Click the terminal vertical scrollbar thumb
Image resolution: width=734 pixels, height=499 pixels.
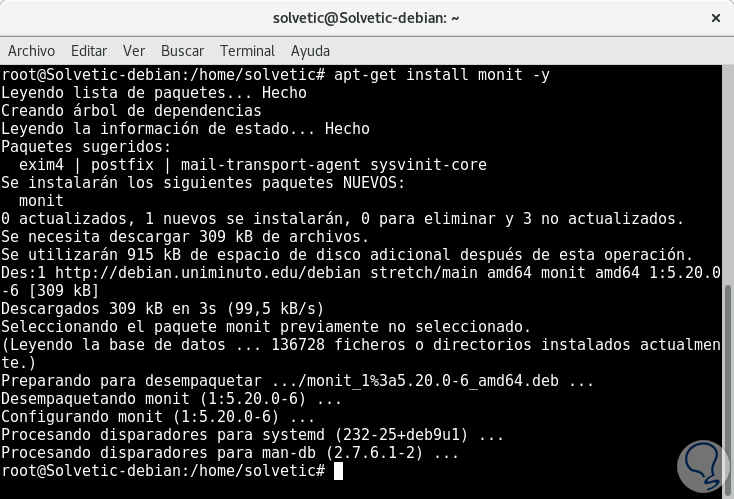[728, 389]
